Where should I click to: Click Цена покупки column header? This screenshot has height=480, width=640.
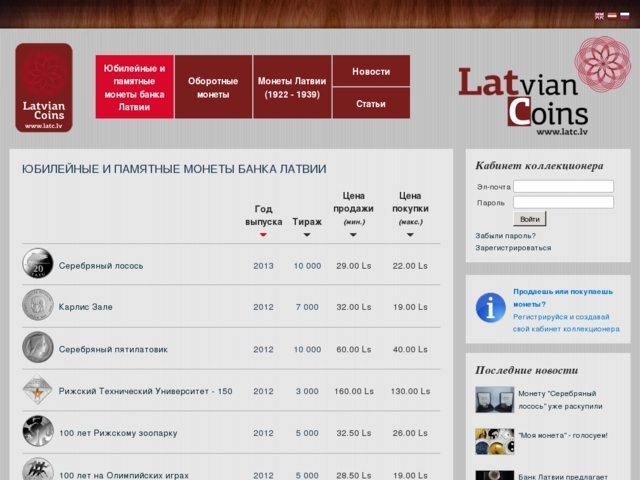pos(410,208)
